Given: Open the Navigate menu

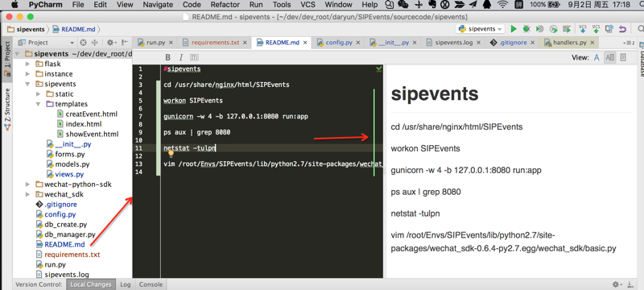Looking at the screenshot, I should tap(158, 5).
